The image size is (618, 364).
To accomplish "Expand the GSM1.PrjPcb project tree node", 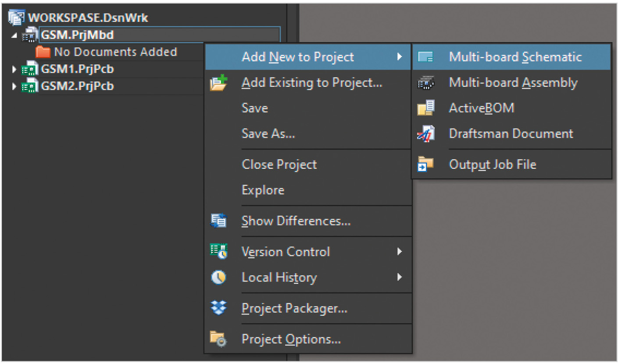I will pos(14,69).
